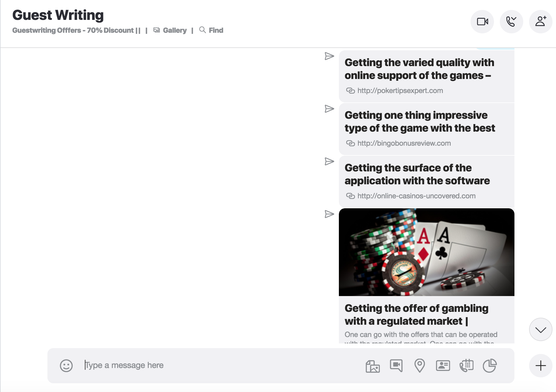The height and width of the screenshot is (392, 556).
Task: Share a contact card
Action: click(443, 365)
